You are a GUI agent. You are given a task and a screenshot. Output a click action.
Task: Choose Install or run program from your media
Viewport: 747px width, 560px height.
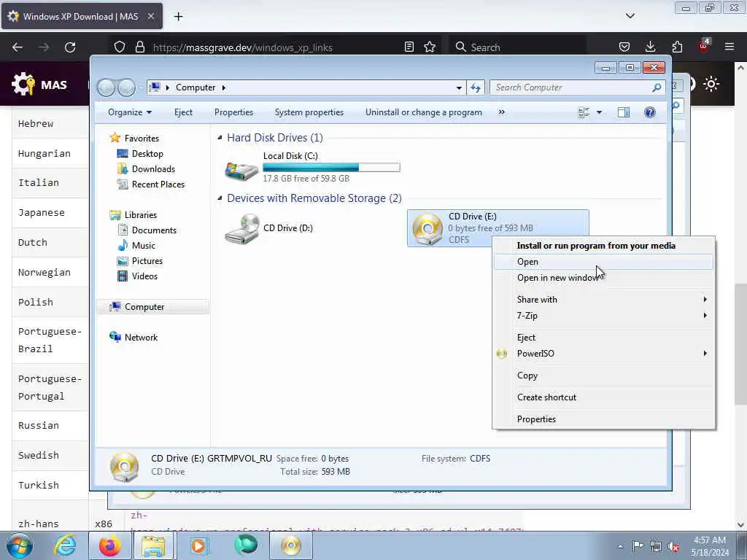click(x=603, y=246)
